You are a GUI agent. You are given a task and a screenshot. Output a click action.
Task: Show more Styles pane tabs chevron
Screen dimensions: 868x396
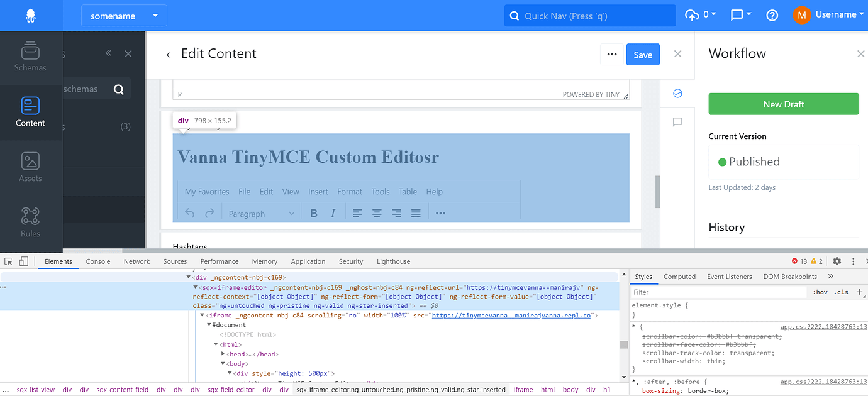click(830, 277)
